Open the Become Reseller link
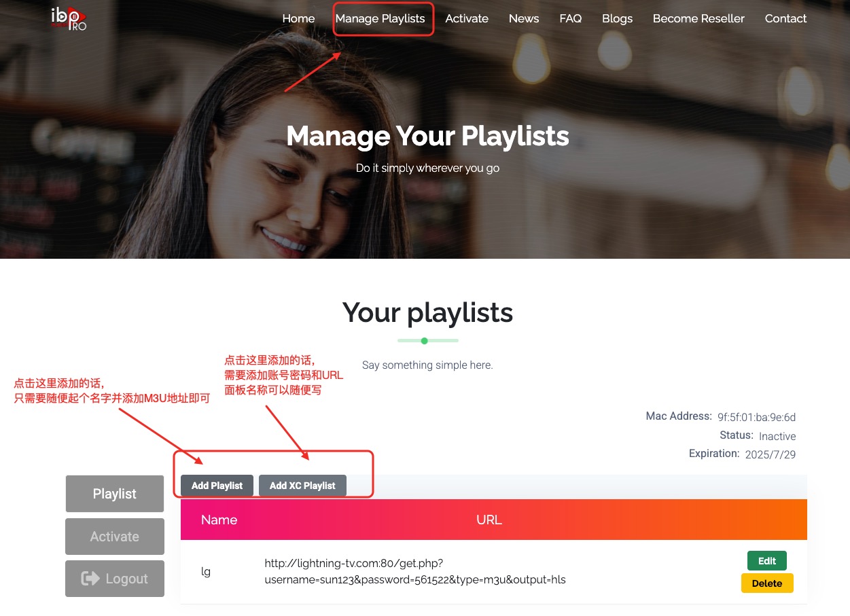This screenshot has width=850, height=616. (x=698, y=18)
